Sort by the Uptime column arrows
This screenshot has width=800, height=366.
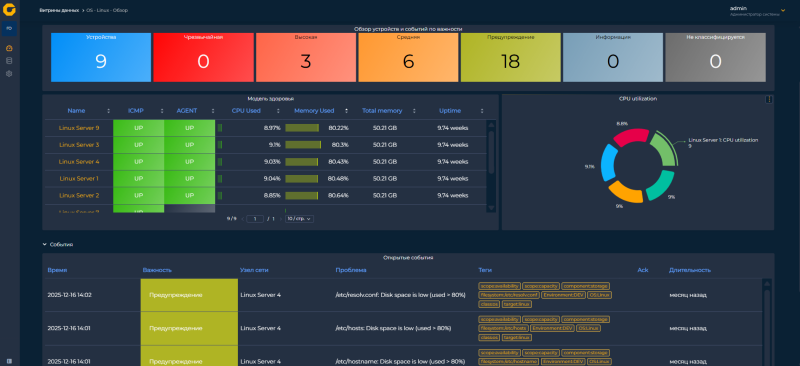482,111
